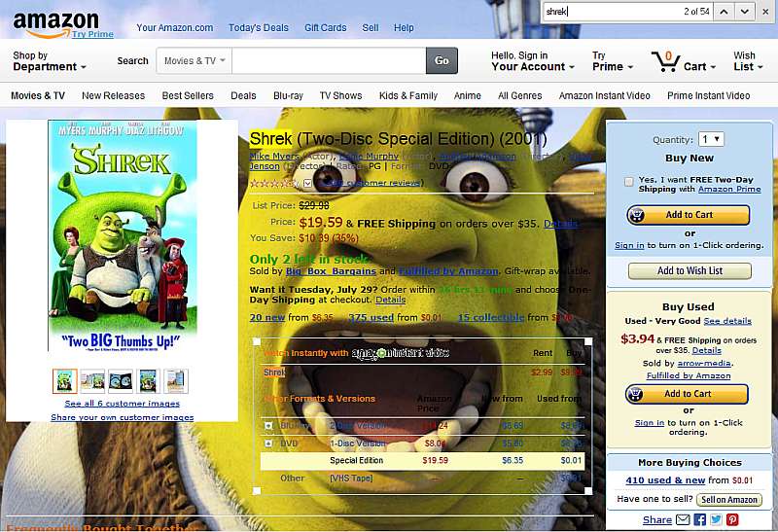This screenshot has width=778, height=532.
Task: Open See details for used condition
Action: click(x=727, y=321)
